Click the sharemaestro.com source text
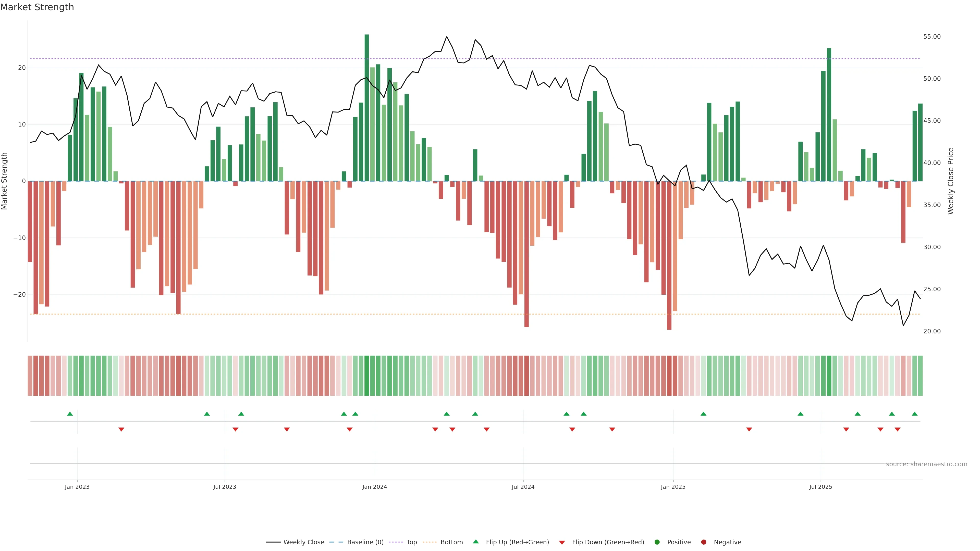 tap(926, 464)
